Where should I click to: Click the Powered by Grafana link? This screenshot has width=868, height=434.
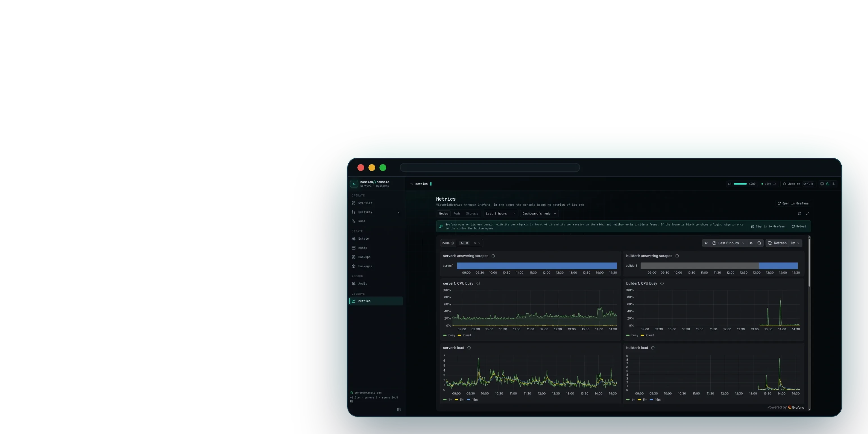pos(786,408)
